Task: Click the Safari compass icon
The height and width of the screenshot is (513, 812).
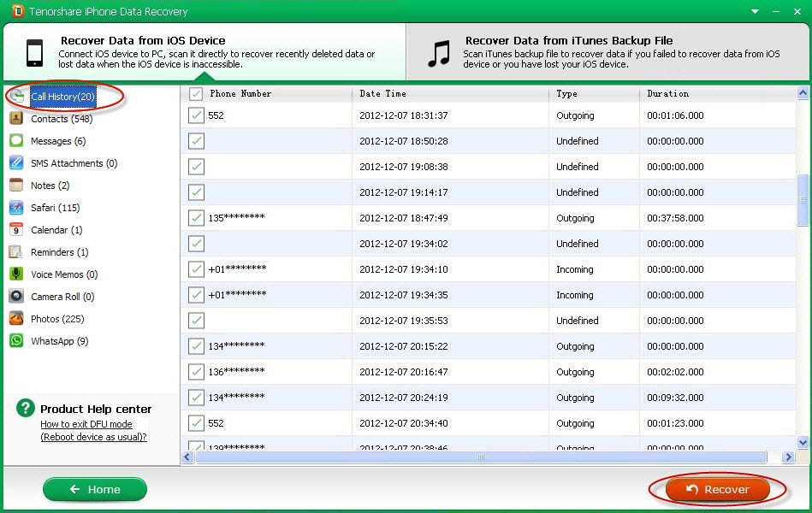Action: [x=16, y=208]
